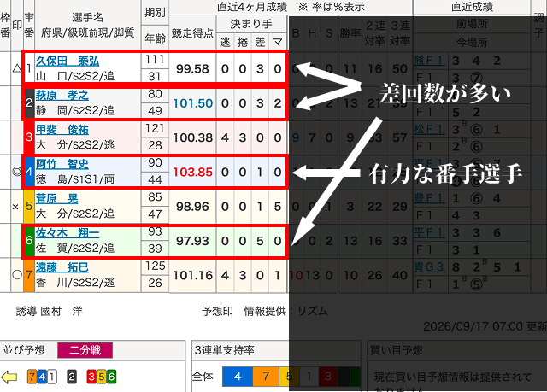Select orange number 7 in 並び予想 lineup
547x392 pixels.
tap(32, 377)
